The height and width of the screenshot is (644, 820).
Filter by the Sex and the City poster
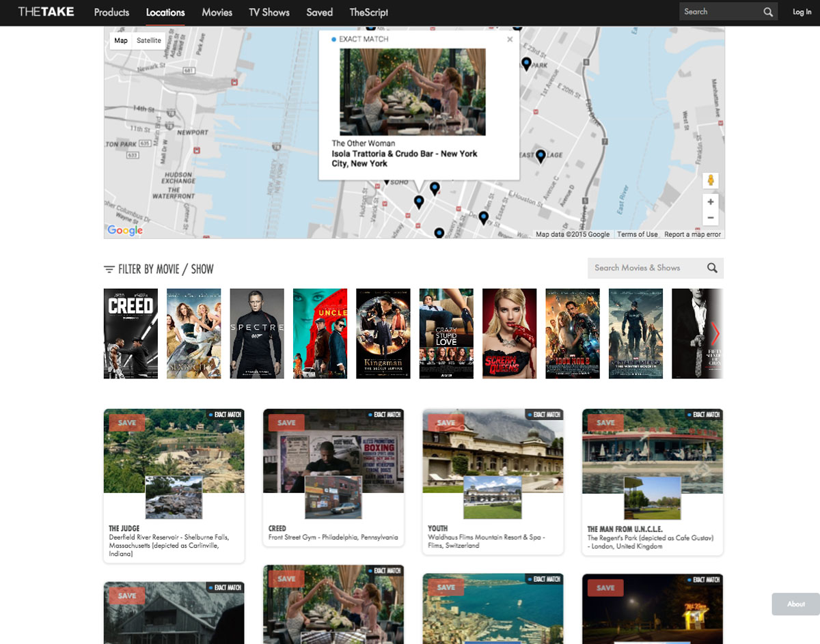194,333
